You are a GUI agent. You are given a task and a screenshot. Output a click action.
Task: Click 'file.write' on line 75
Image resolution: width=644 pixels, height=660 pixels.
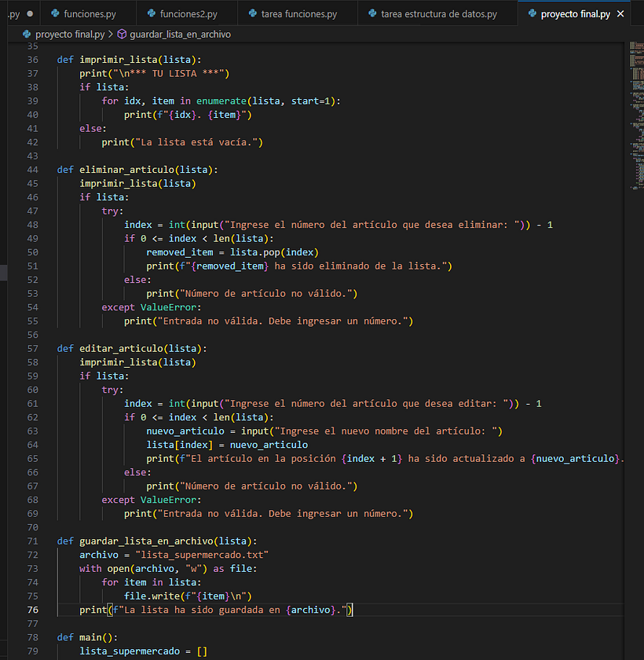click(152, 596)
